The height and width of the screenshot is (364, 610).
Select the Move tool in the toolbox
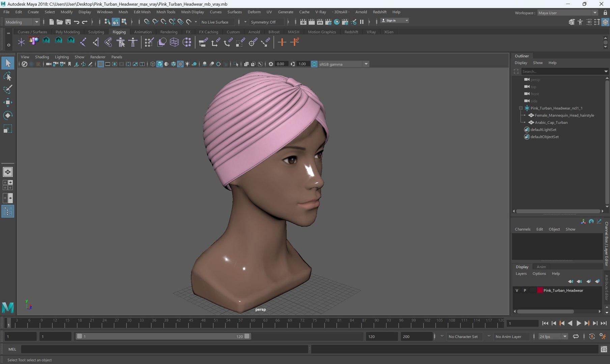coord(7,102)
